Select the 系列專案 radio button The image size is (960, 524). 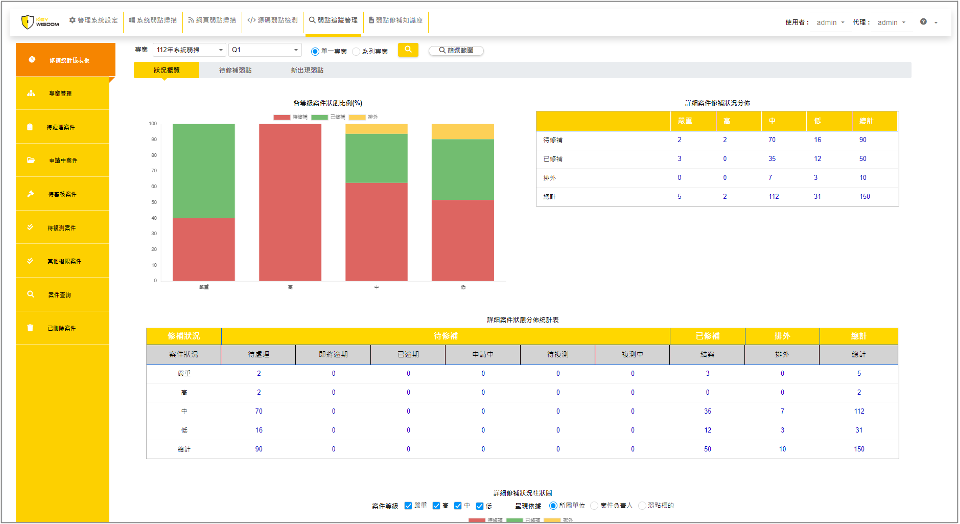pos(356,50)
